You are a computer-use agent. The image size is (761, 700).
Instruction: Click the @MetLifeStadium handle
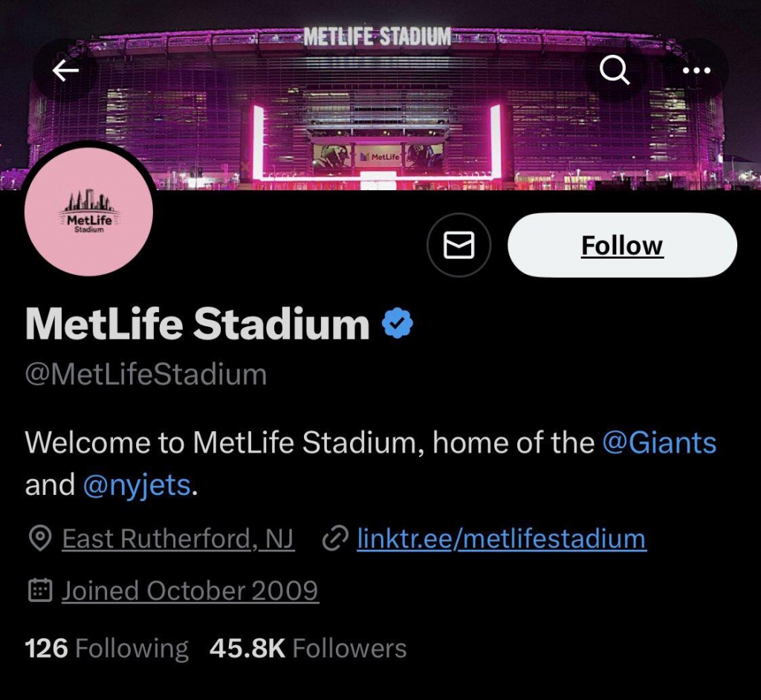pyautogui.click(x=146, y=374)
